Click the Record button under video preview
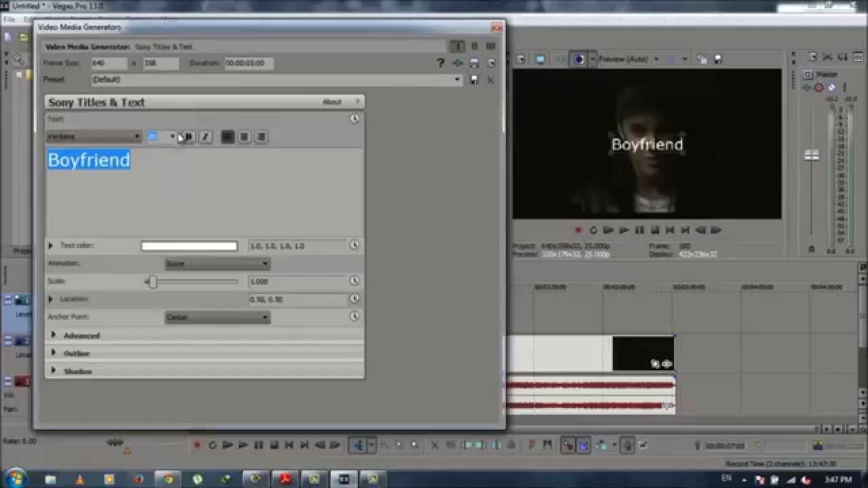Screen dimensions: 868x488 click(x=578, y=230)
